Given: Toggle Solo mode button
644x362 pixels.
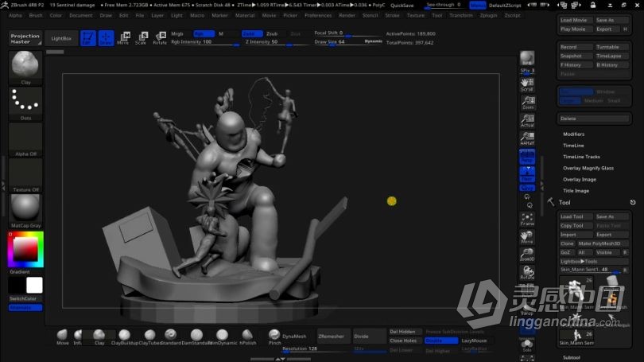Looking at the screenshot, I should tap(527, 345).
